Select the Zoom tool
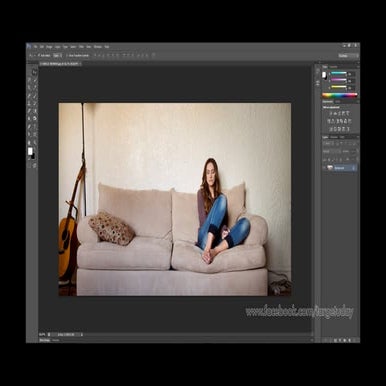The width and height of the screenshot is (386, 386). coord(35,143)
